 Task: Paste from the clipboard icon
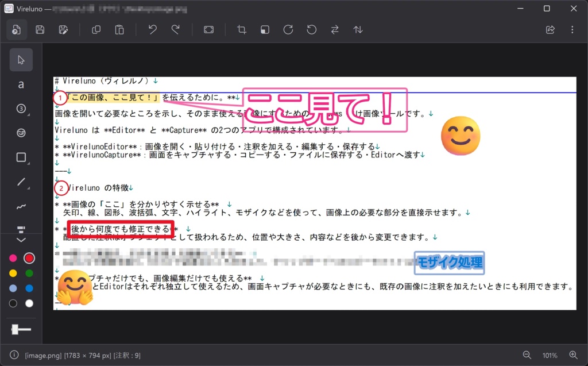click(x=119, y=30)
